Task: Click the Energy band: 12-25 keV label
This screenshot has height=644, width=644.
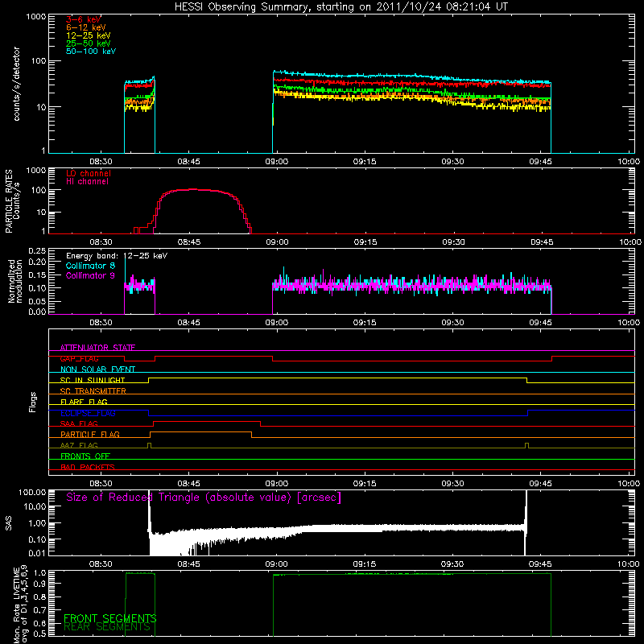Action: [117, 256]
